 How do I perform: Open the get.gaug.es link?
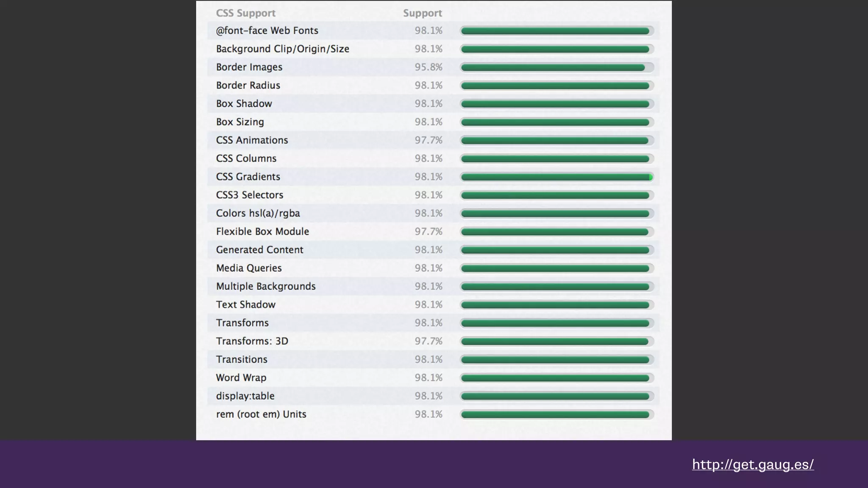pos(753,464)
